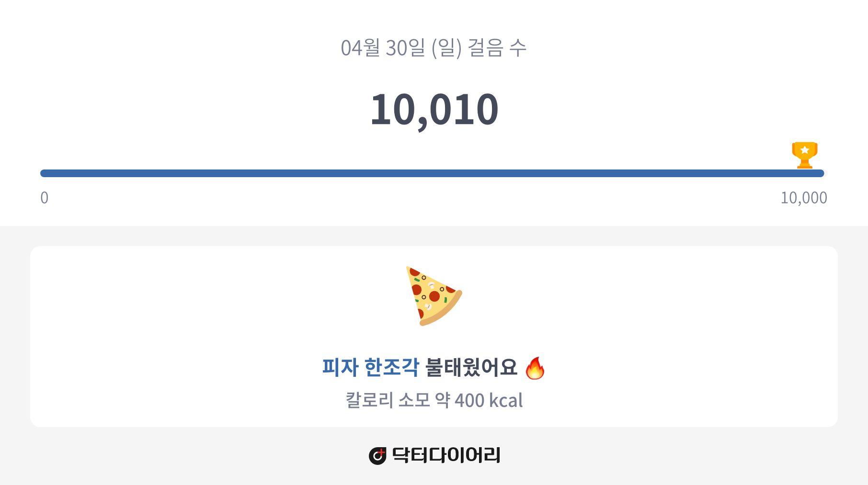Click the 400 kcal value
Screen dimensions: 868x485
tap(489, 400)
